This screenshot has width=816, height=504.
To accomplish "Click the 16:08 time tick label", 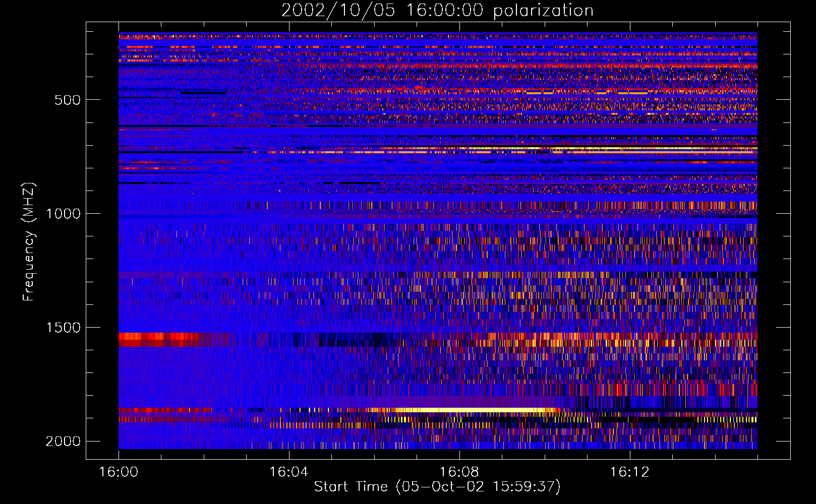I will click(x=459, y=472).
